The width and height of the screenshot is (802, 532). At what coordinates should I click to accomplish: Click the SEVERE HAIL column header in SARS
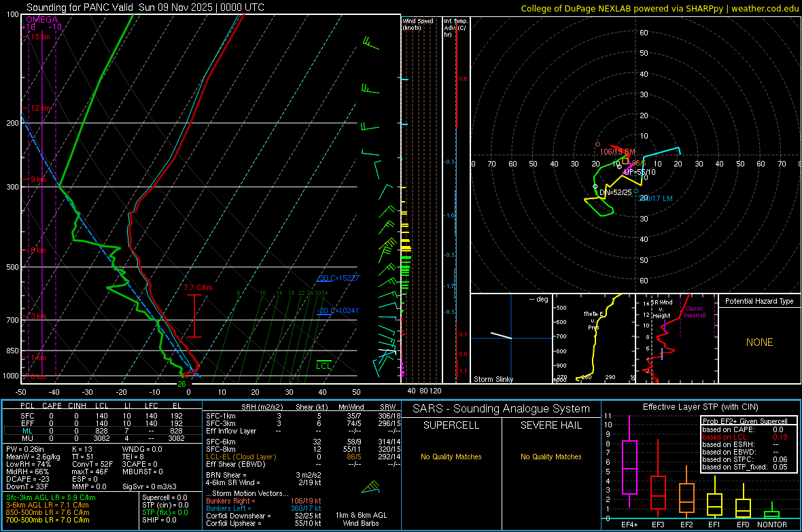pos(551,425)
